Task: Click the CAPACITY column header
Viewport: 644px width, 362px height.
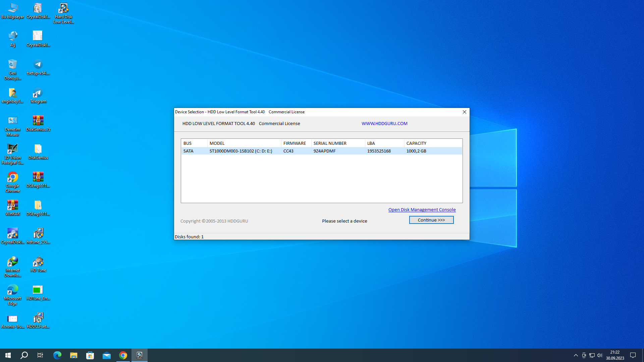Action: click(x=432, y=143)
